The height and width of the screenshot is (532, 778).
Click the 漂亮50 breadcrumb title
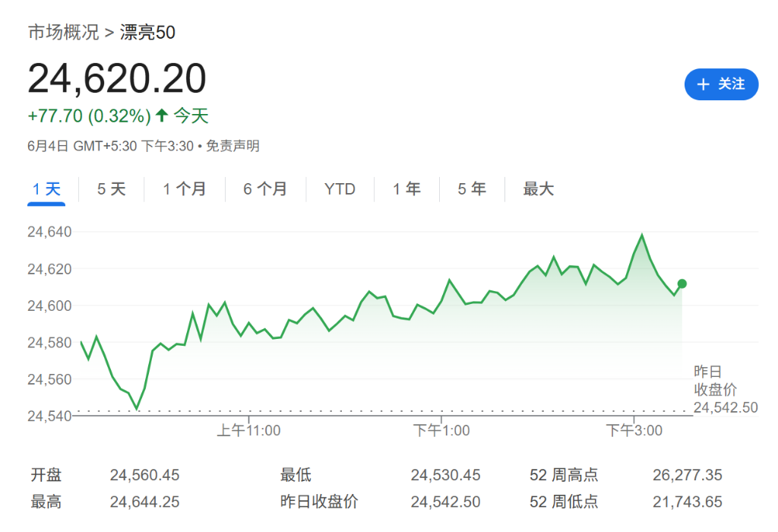coord(147,32)
